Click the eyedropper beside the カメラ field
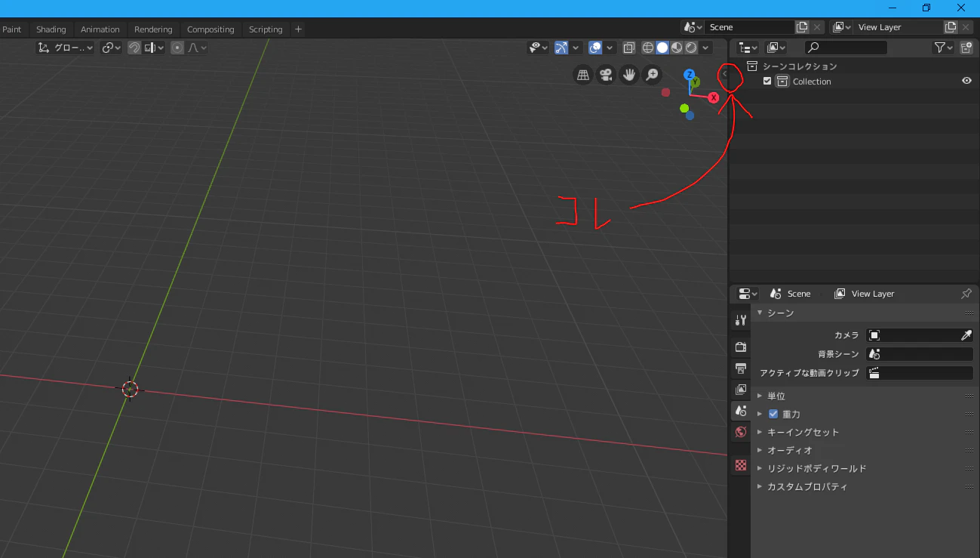The image size is (980, 558). (x=966, y=335)
